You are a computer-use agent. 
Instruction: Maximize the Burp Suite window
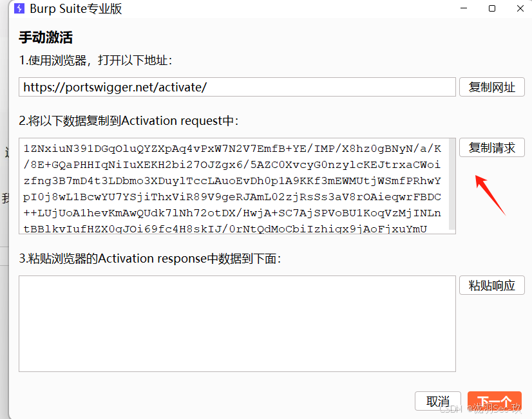(x=492, y=8)
